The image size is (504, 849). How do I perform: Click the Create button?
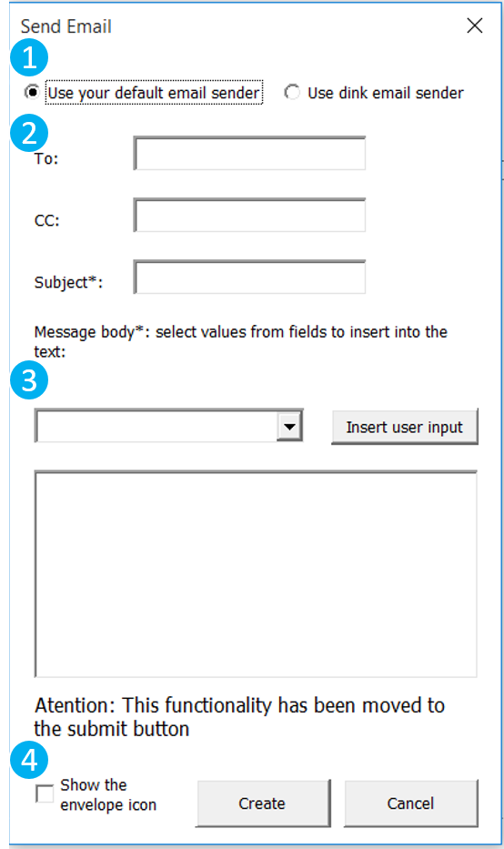point(263,804)
